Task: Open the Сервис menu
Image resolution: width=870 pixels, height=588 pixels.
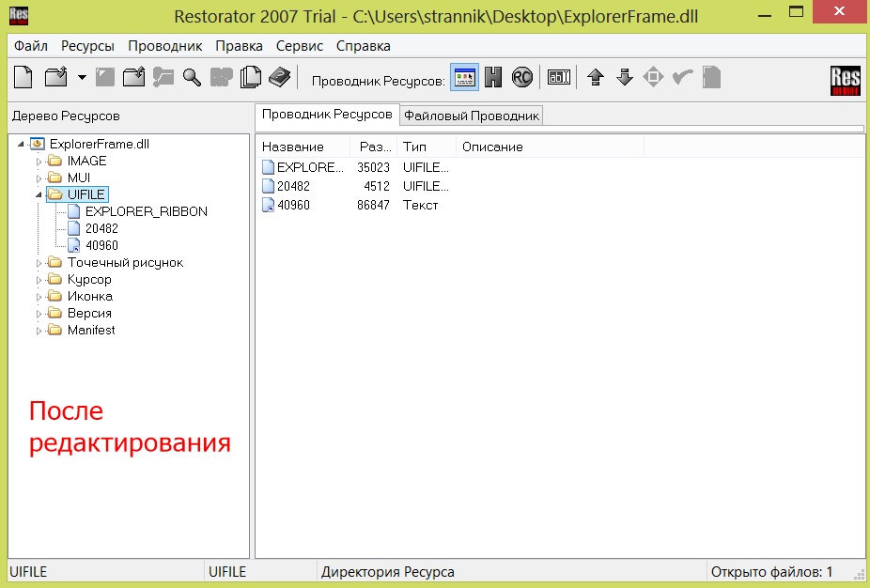Action: pyautogui.click(x=299, y=45)
